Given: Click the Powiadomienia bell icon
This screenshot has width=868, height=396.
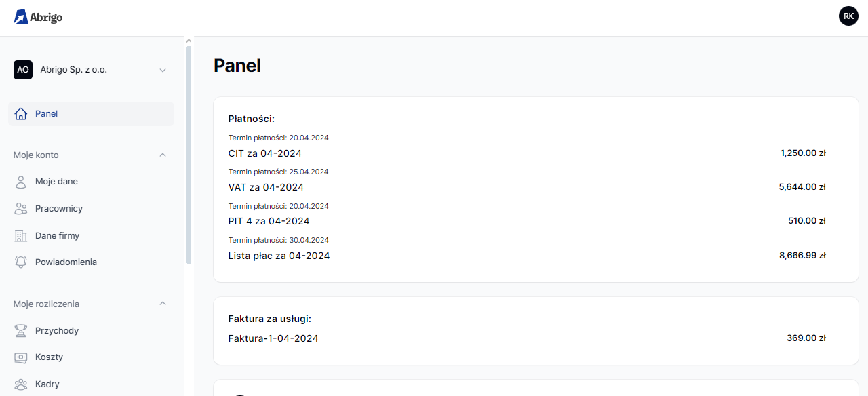Looking at the screenshot, I should [x=21, y=262].
